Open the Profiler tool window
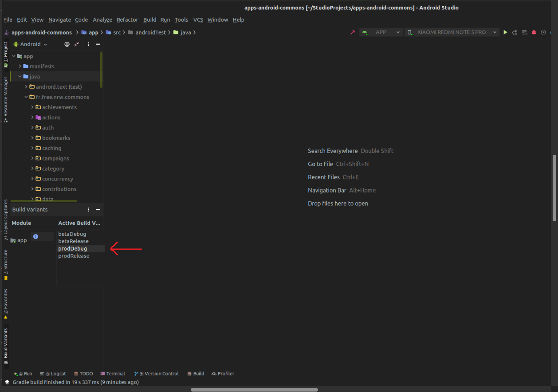The image size is (558, 392). [x=223, y=373]
